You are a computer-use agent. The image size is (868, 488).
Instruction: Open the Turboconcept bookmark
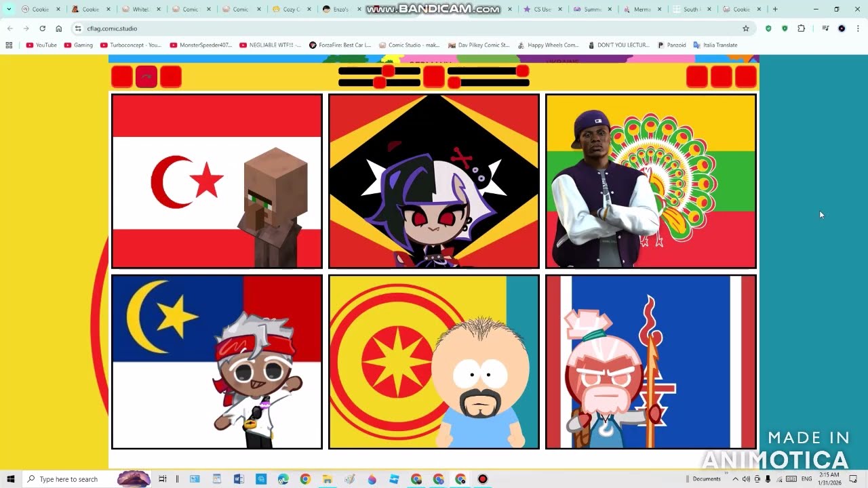point(130,45)
